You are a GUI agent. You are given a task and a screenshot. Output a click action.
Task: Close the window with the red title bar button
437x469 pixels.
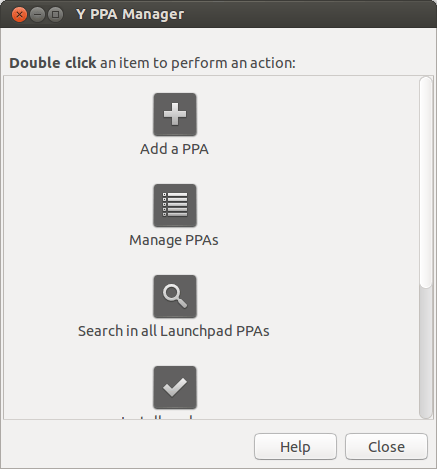point(19,15)
